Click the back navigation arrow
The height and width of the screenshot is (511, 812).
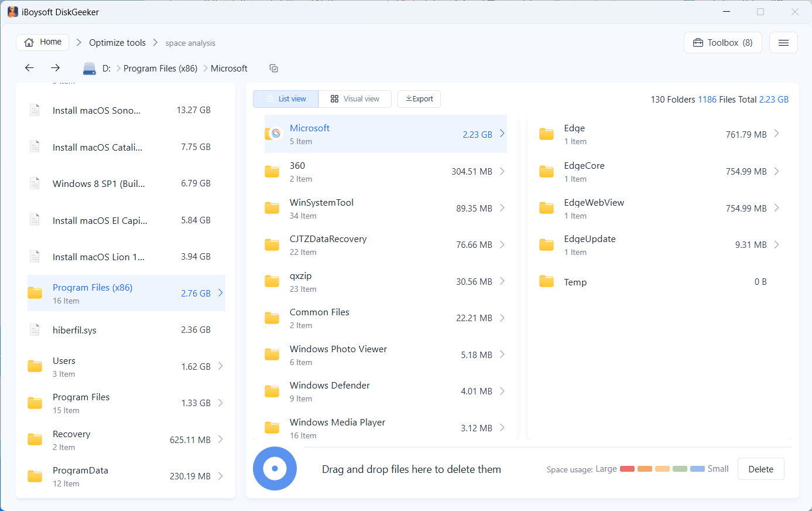point(29,68)
